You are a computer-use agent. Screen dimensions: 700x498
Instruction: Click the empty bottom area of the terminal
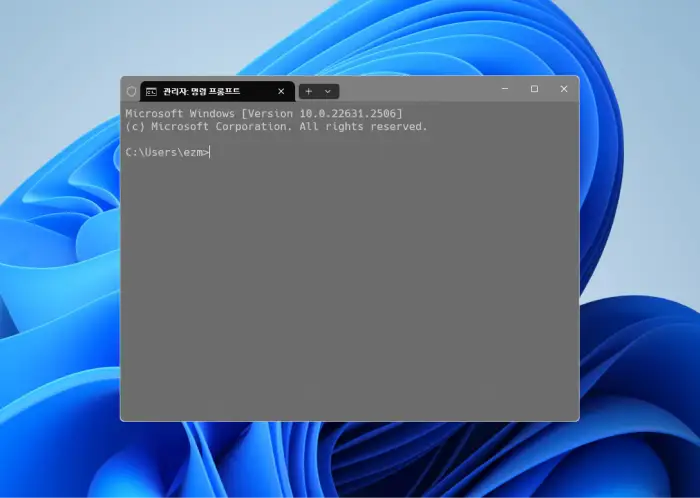(350, 400)
